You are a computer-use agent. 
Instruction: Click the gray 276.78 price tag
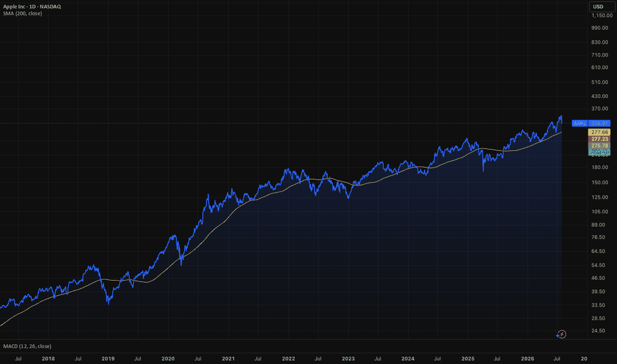(599, 146)
